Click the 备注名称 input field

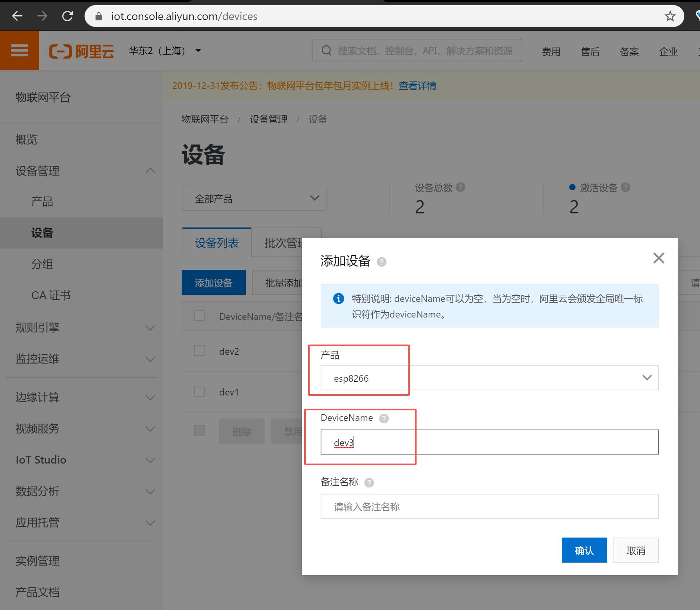pyautogui.click(x=489, y=506)
